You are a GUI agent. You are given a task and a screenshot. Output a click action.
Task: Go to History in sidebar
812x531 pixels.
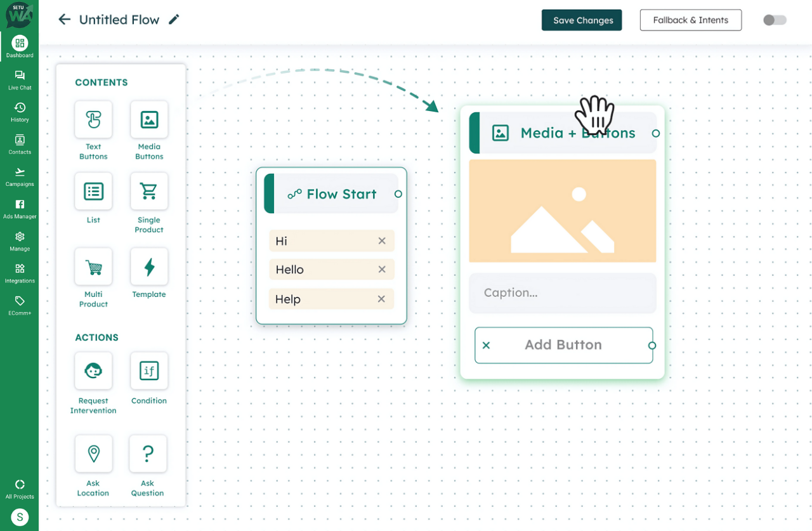point(20,112)
